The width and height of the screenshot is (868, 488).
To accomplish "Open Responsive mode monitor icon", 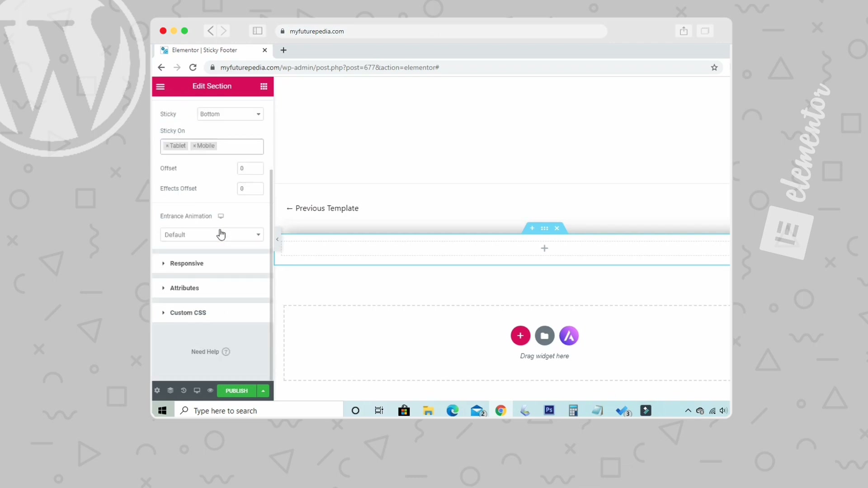I will (197, 390).
